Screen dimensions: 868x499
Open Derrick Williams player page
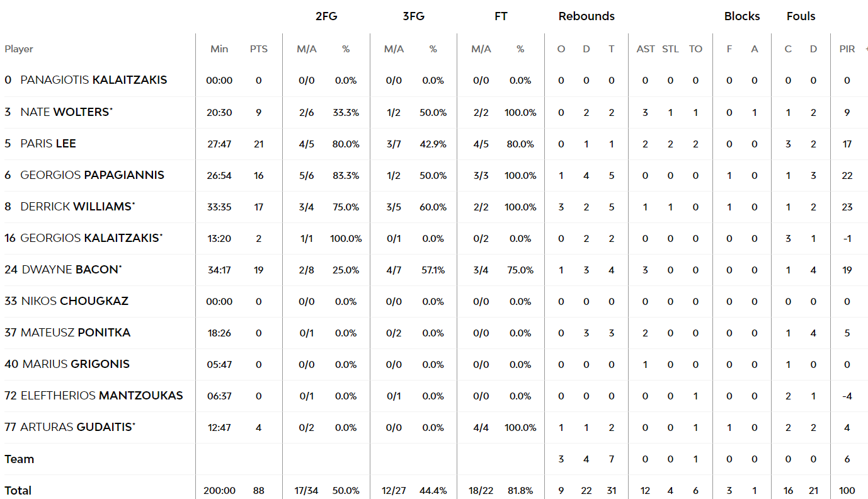tap(76, 207)
